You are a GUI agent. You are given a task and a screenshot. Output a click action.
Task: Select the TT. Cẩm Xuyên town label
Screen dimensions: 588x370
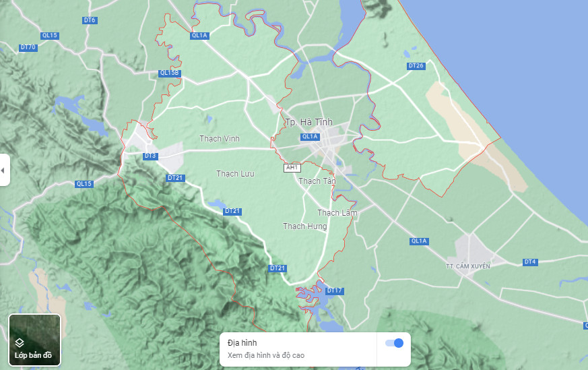point(468,266)
